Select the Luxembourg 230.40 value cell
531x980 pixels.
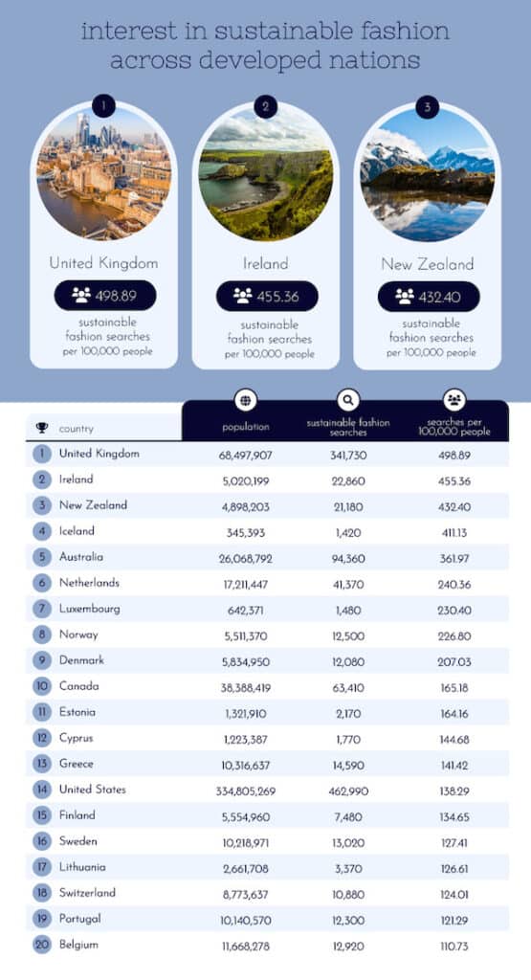(454, 610)
